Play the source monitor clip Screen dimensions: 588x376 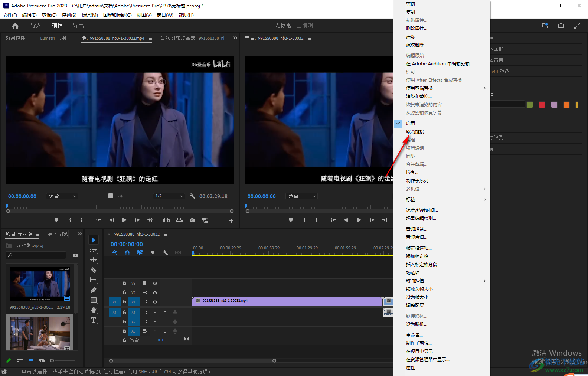124,220
